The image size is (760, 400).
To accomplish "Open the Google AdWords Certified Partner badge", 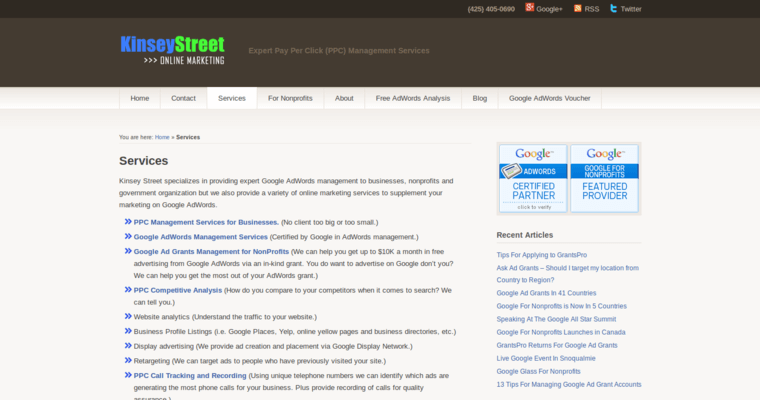I will coord(533,178).
